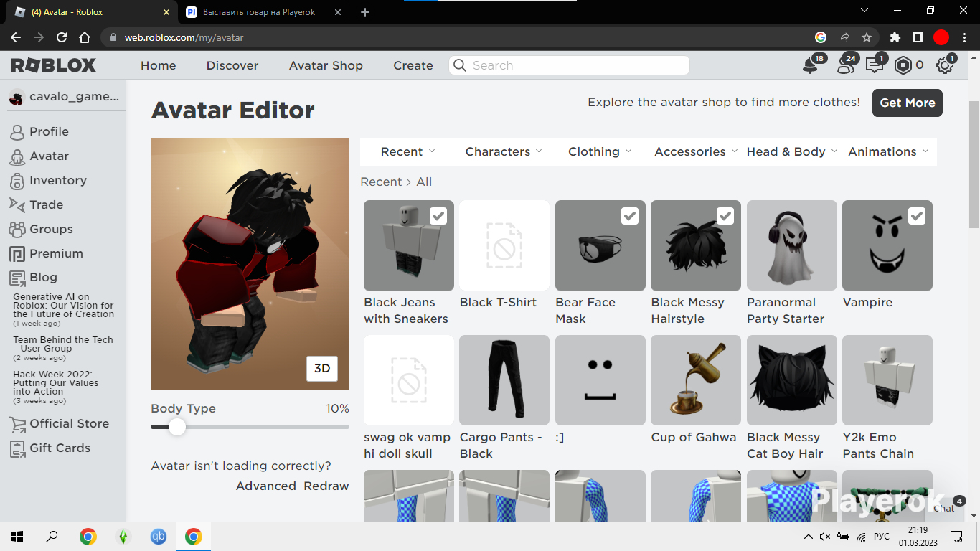Click the search magnifier icon

460,65
